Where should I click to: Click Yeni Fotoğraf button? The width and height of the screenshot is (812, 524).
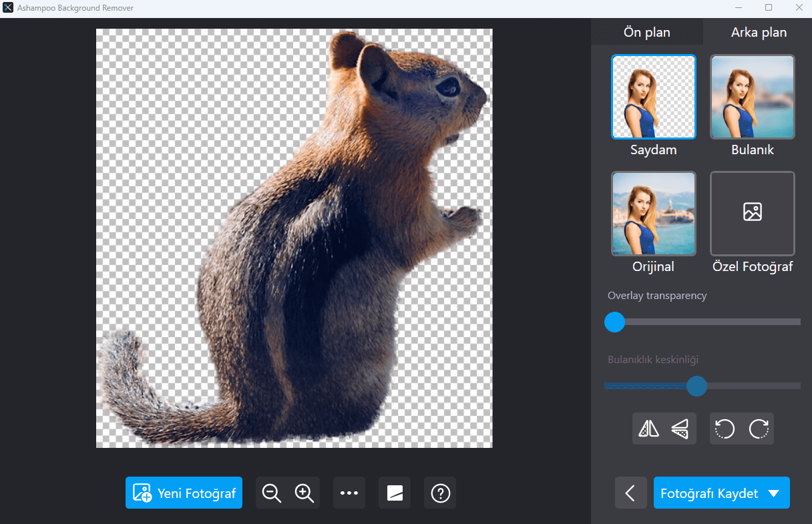[x=184, y=493]
